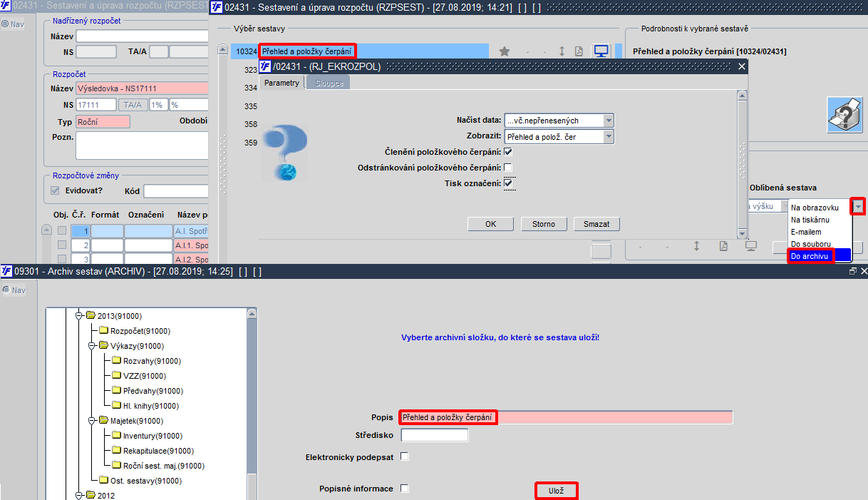Image resolution: width=868 pixels, height=500 pixels.
Task: Click the up-down arrows icon in row 10324
Action: [562, 51]
